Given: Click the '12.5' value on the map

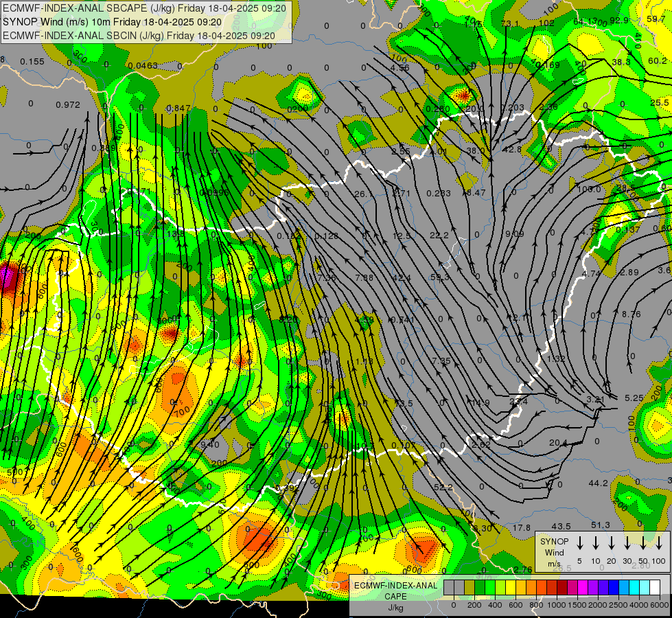Looking at the screenshot, I should click(402, 236).
